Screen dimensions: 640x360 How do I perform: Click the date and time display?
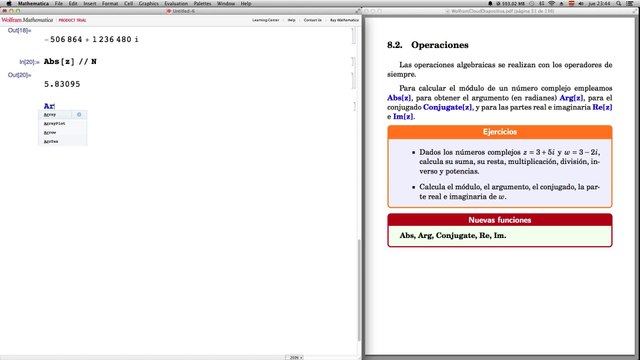pyautogui.click(x=600, y=3)
